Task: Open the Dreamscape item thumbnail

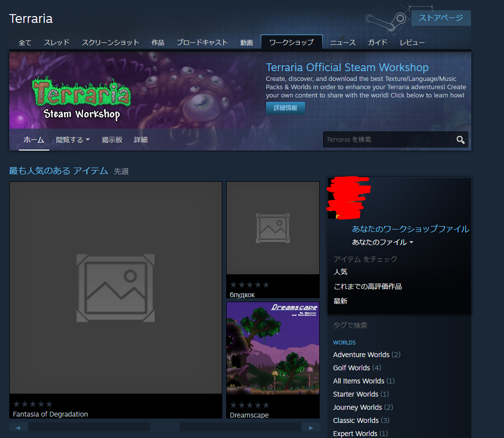Action: click(273, 348)
